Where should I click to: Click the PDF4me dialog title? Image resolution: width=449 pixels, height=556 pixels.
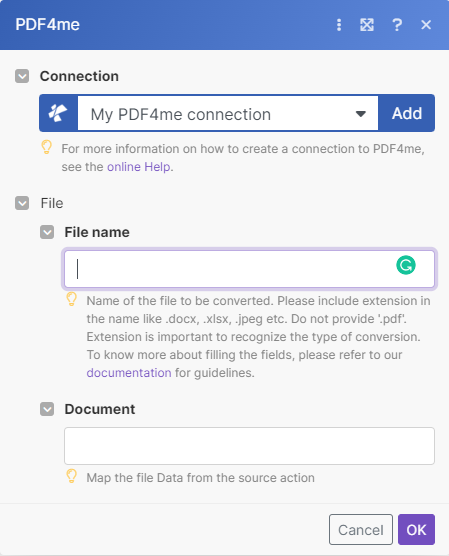pos(48,24)
